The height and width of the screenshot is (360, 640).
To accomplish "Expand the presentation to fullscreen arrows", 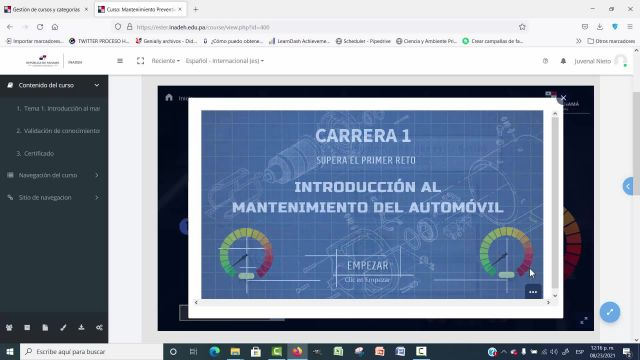I will tap(584, 320).
